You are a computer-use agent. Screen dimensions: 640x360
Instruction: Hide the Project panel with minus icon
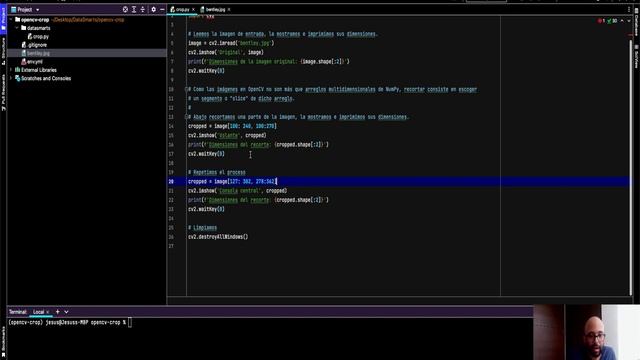(x=162, y=9)
